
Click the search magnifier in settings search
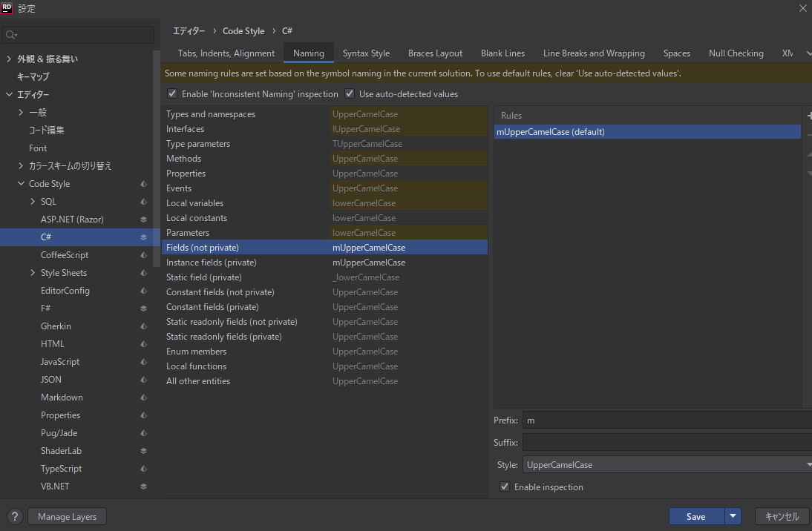pos(11,35)
